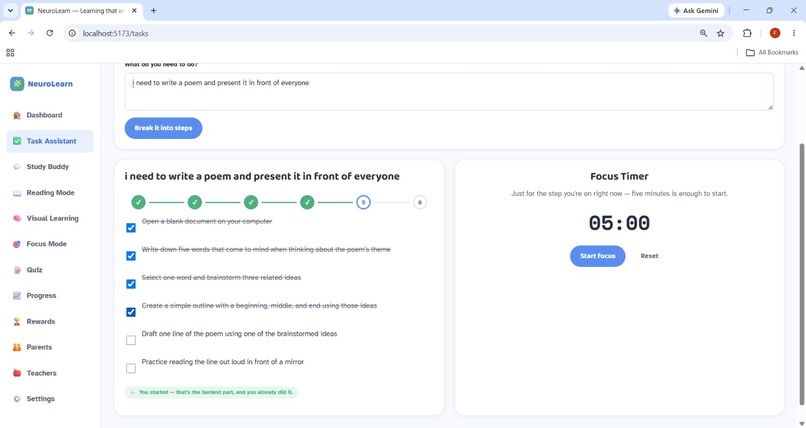Screen dimensions: 806x428
Task: Click the first green completed step circle
Action: (138, 202)
